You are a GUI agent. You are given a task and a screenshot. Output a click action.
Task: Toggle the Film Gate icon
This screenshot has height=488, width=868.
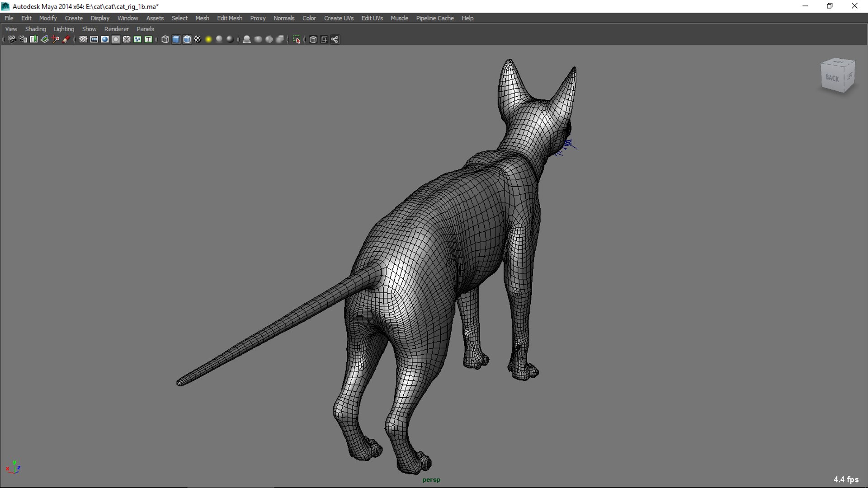[x=94, y=39]
